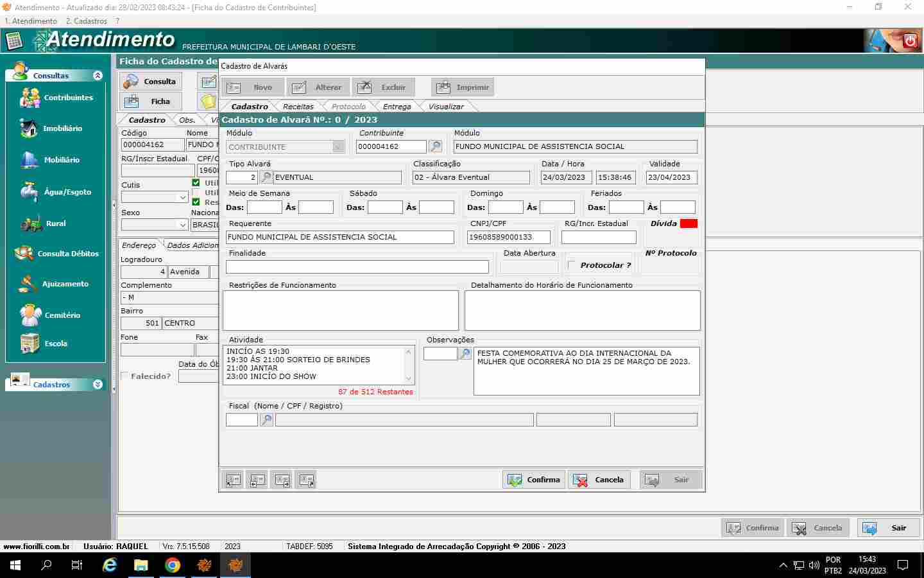Open the Sexo dropdown
This screenshot has height=578, width=924.
[x=182, y=225]
